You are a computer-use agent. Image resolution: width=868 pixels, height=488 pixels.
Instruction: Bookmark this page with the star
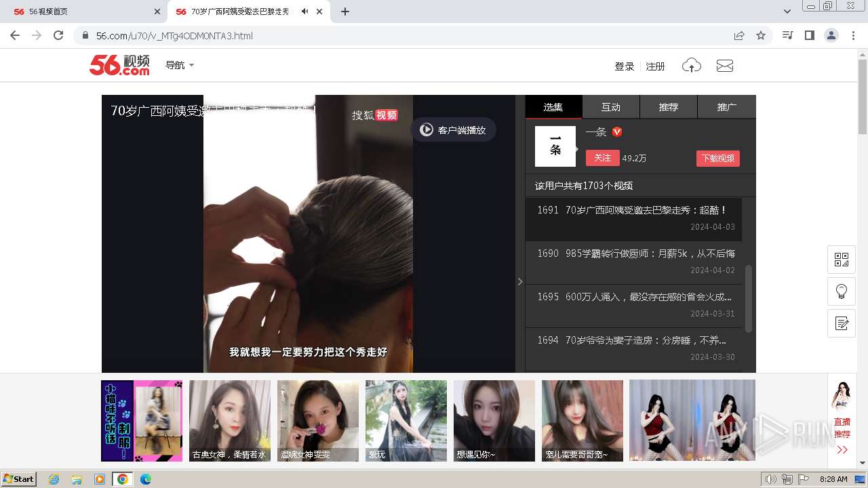click(x=761, y=35)
